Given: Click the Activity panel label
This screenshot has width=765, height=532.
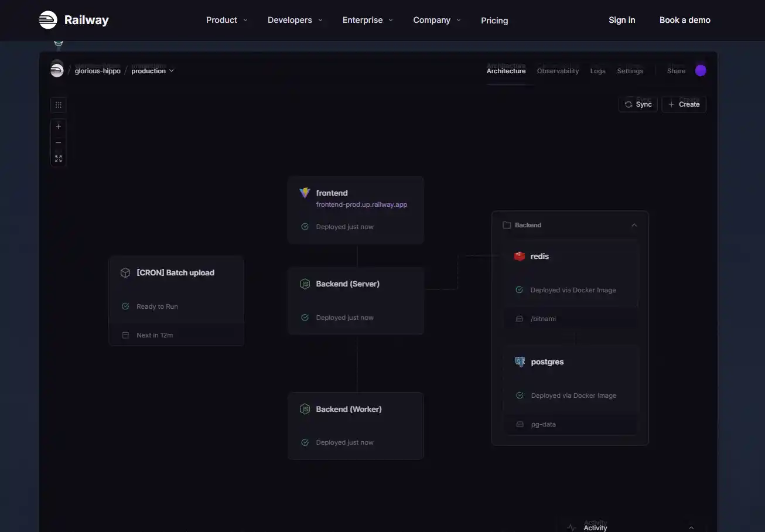Looking at the screenshot, I should [x=595, y=528].
